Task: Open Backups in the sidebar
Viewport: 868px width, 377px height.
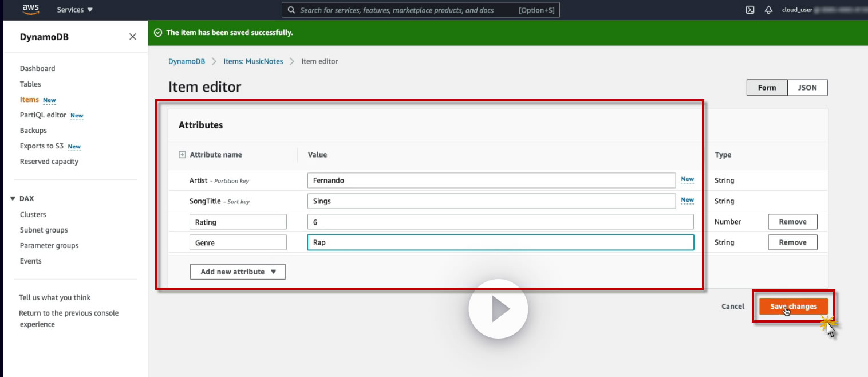Action: tap(33, 130)
